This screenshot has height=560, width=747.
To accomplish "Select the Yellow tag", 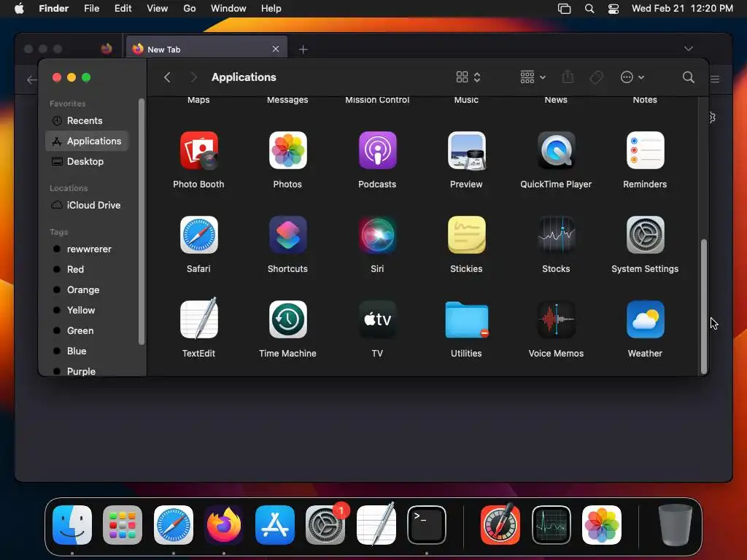I will pos(88,310).
